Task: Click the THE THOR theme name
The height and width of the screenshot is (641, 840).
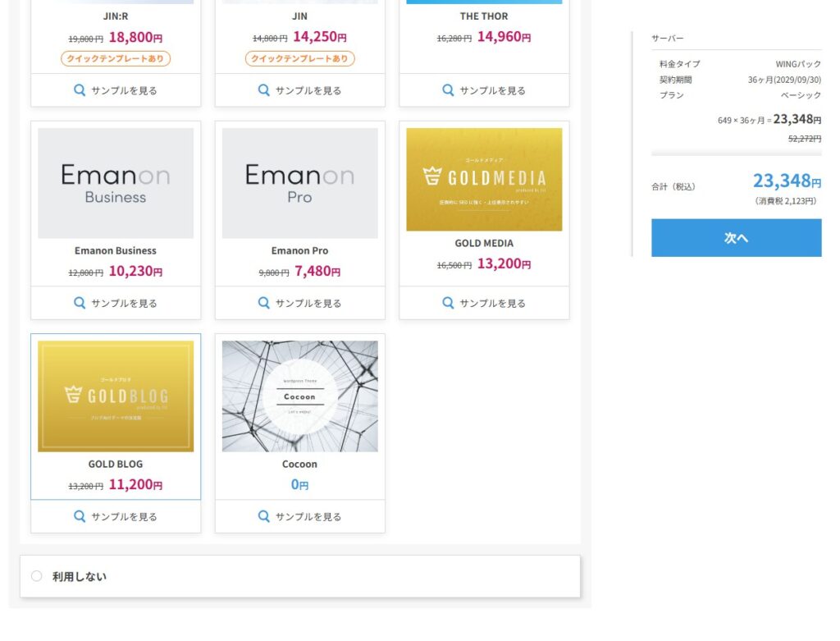Action: coord(484,16)
